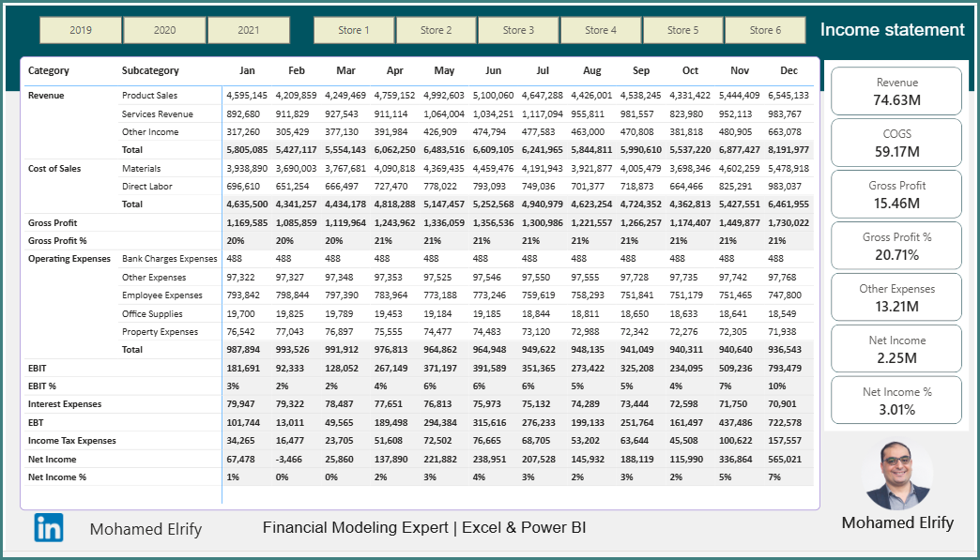
Task: Select the Store 1 slicer
Action: [354, 30]
